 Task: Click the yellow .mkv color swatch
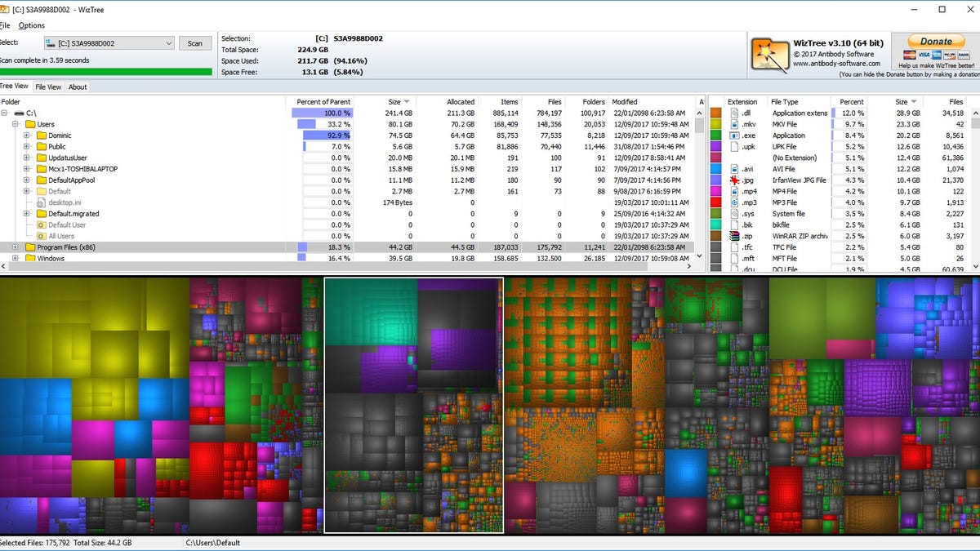pyautogui.click(x=716, y=124)
